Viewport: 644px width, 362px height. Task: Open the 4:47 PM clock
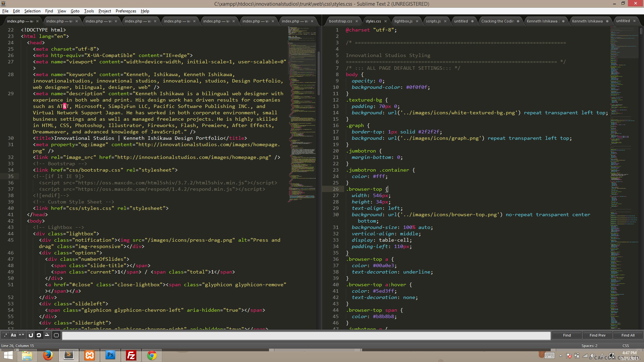pos(629,355)
